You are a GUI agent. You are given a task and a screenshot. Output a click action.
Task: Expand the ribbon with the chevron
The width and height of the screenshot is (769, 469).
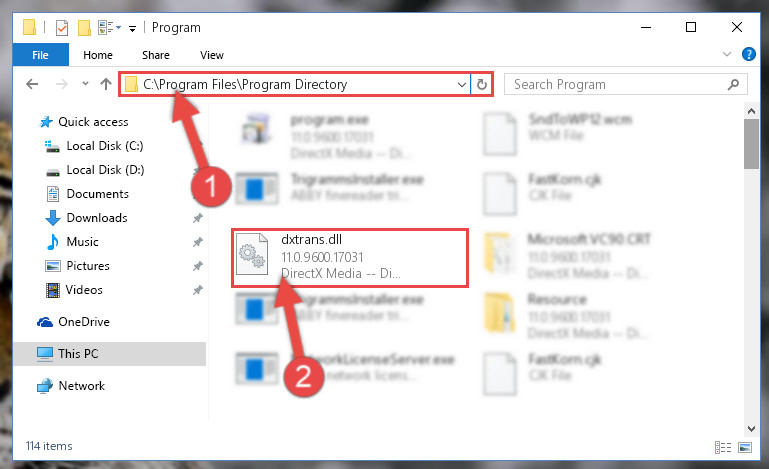(x=727, y=54)
